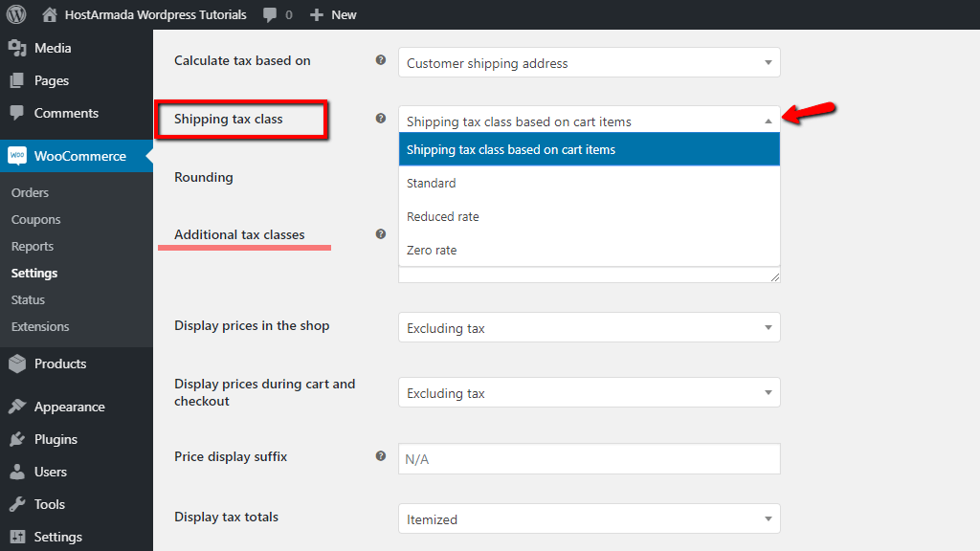Click the WordPress logo icon
The height and width of the screenshot is (551, 980).
16,14
